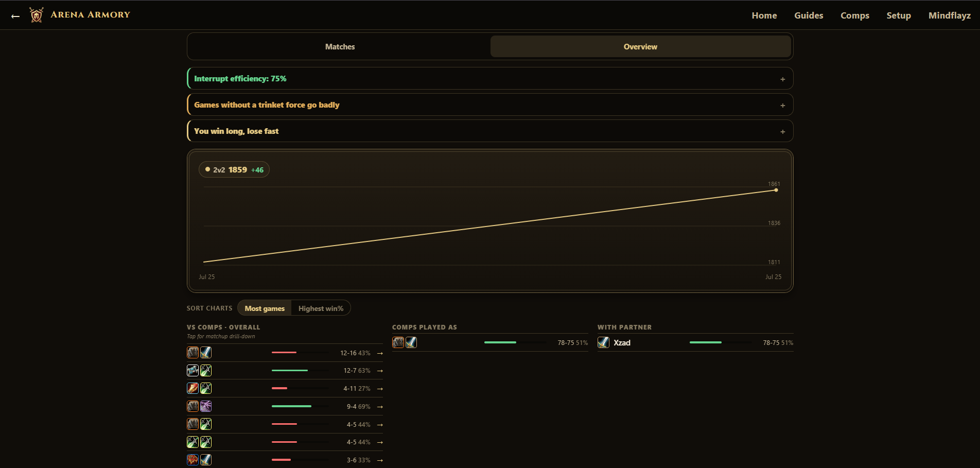The width and height of the screenshot is (980, 468).
Task: Open matchup arrow for 9-4 69% row
Action: (380, 407)
